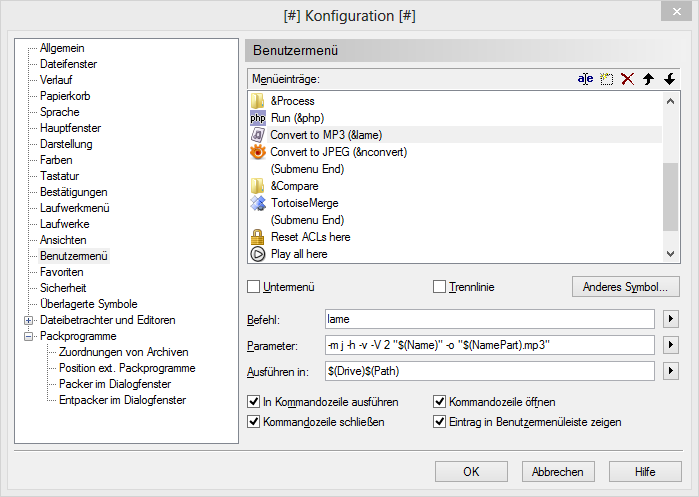The width and height of the screenshot is (699, 497).
Task: Click the rename entry icon
Action: [x=585, y=79]
